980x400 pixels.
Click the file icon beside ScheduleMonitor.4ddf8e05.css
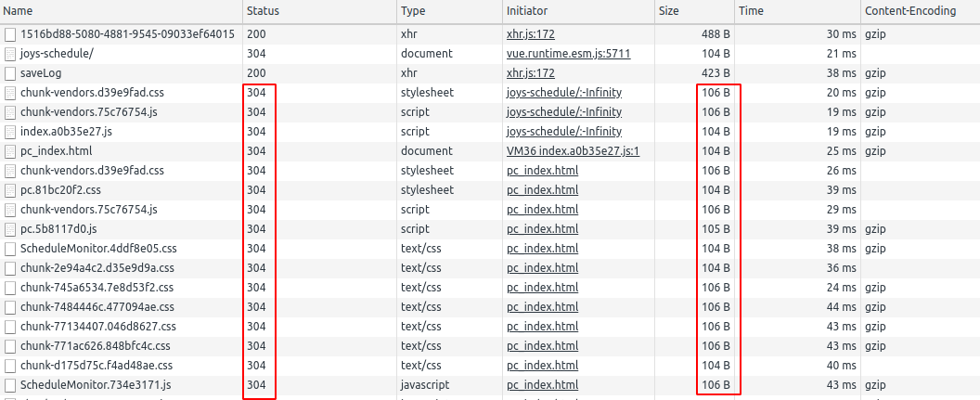pyautogui.click(x=10, y=249)
